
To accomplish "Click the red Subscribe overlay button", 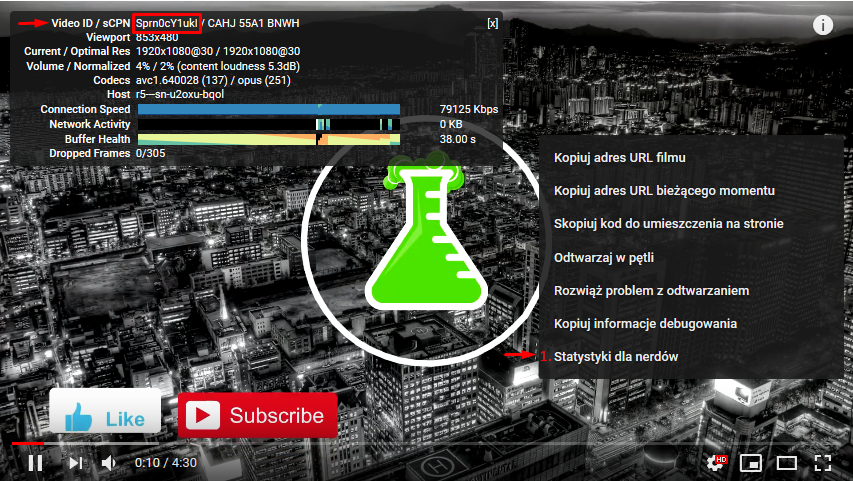I will (258, 415).
